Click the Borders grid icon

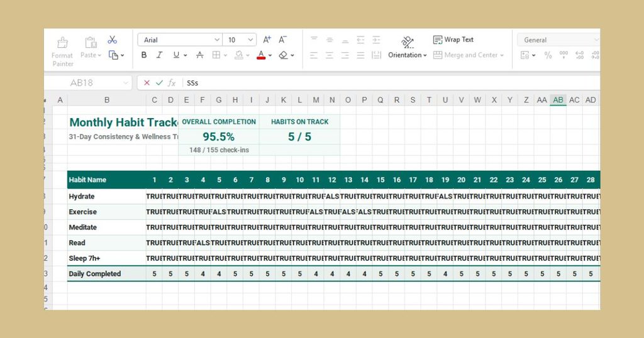216,55
